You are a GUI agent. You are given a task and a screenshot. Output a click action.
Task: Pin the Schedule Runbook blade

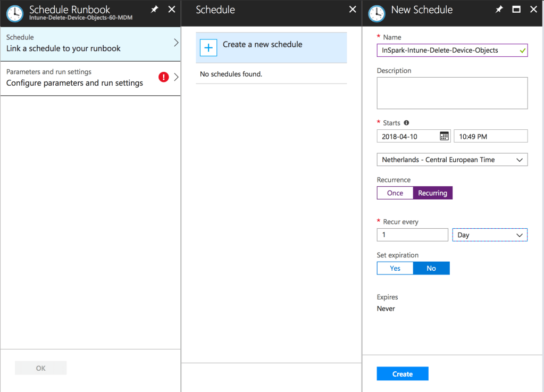pyautogui.click(x=154, y=10)
